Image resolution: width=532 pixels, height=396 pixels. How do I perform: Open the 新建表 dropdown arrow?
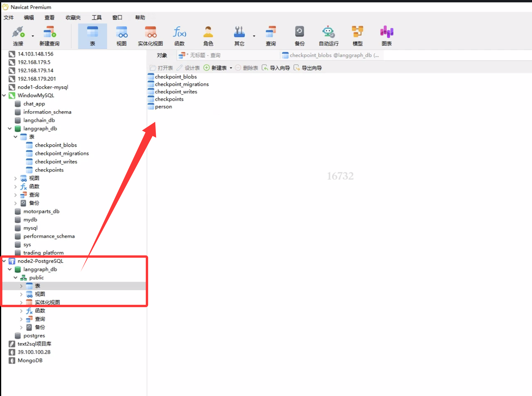click(231, 68)
